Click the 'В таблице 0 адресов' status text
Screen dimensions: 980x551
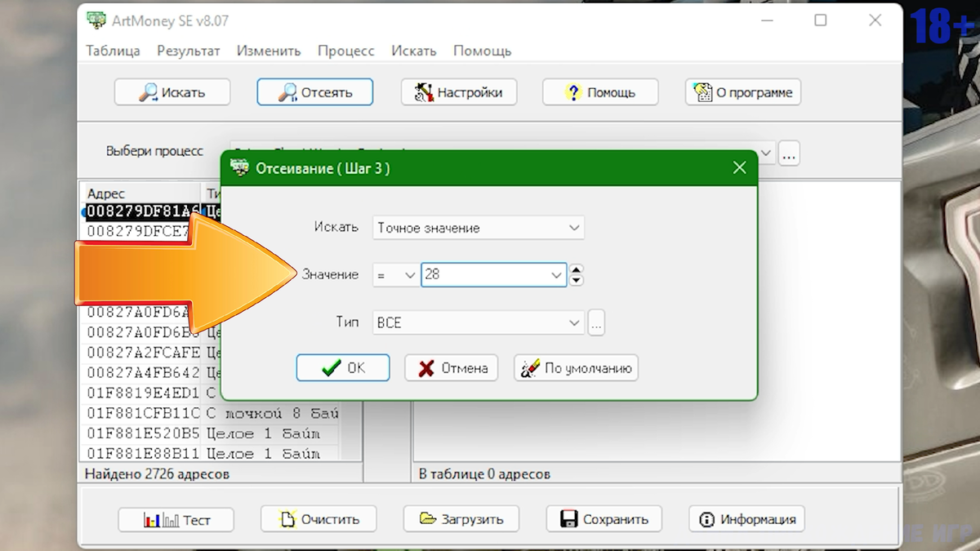click(x=484, y=473)
